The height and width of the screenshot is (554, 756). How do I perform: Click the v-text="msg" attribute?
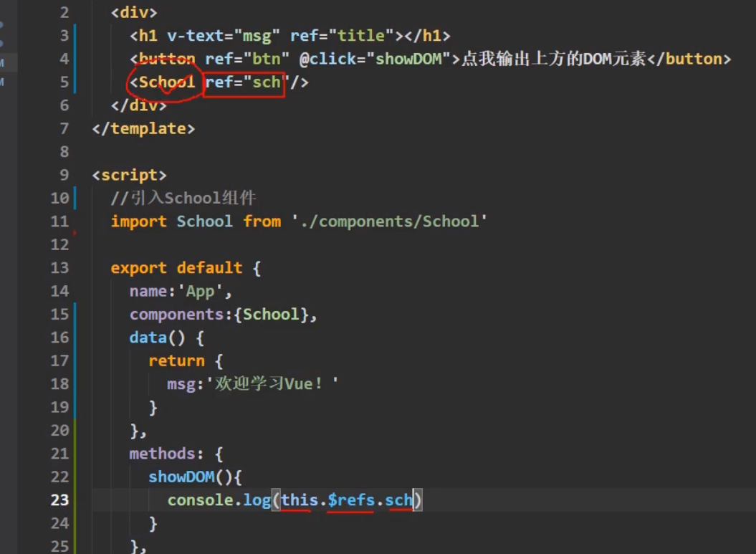[224, 36]
